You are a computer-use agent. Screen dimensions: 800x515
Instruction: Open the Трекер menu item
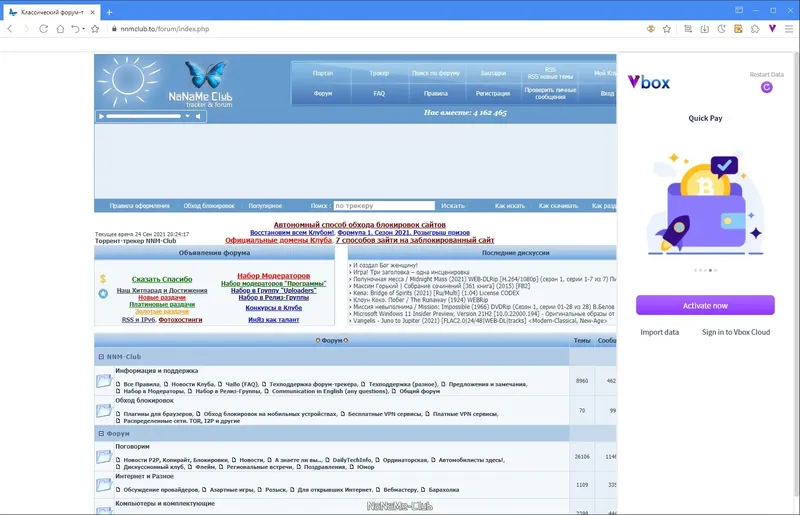coord(379,73)
